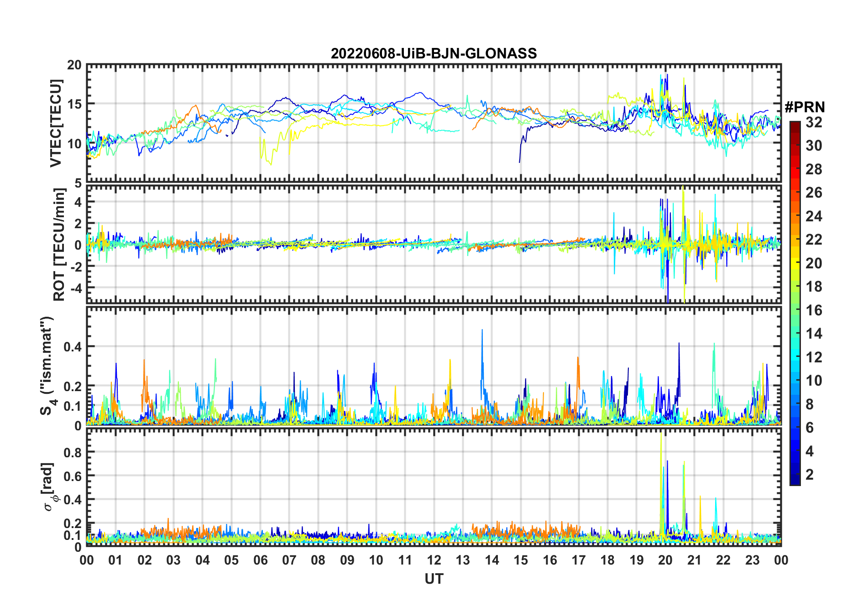Click colorbar tick label 6

tap(810, 428)
